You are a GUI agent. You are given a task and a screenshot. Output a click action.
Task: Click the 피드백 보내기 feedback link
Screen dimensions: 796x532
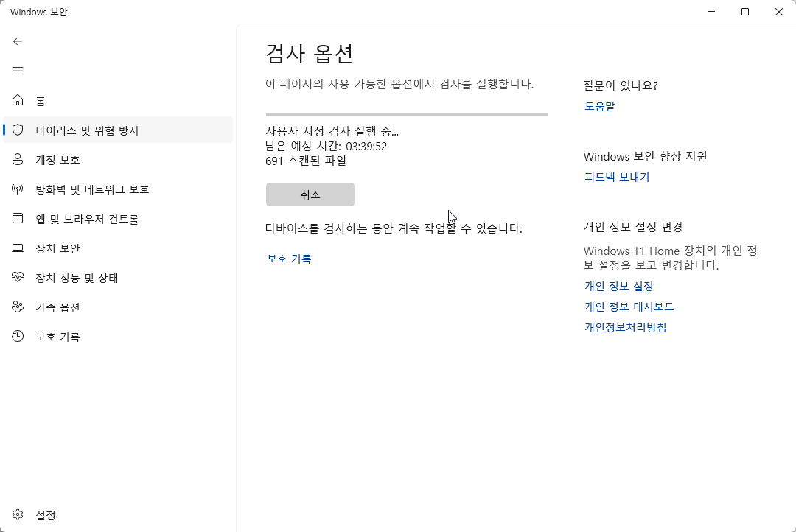[618, 176]
